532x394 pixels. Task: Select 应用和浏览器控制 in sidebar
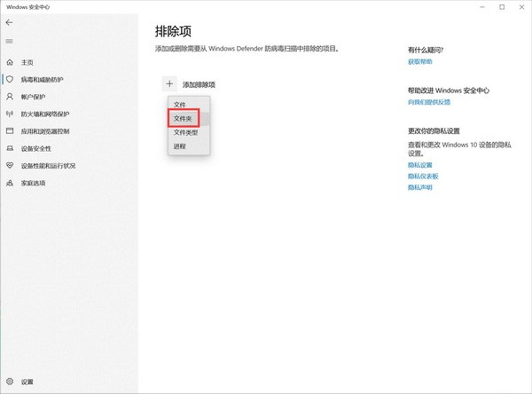coord(45,131)
